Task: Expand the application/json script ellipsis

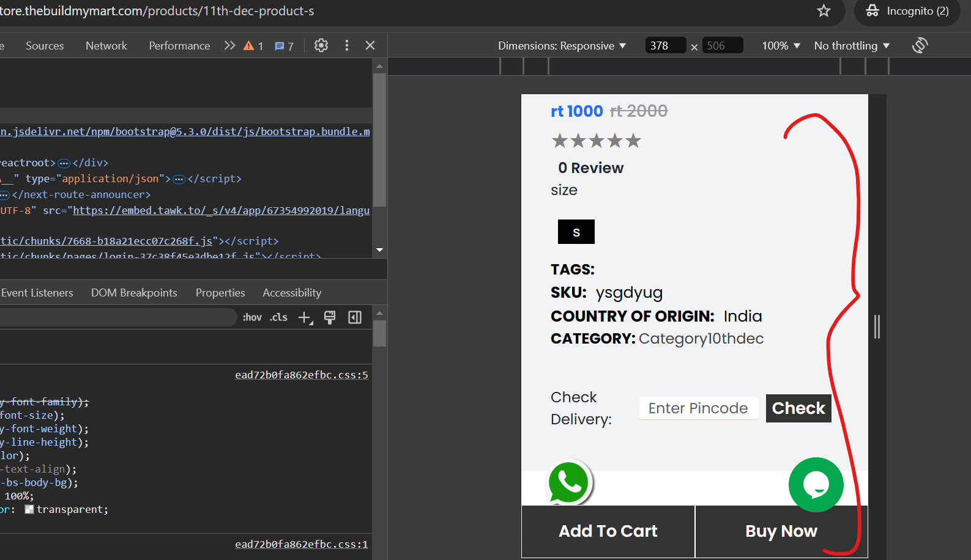Action: point(179,179)
